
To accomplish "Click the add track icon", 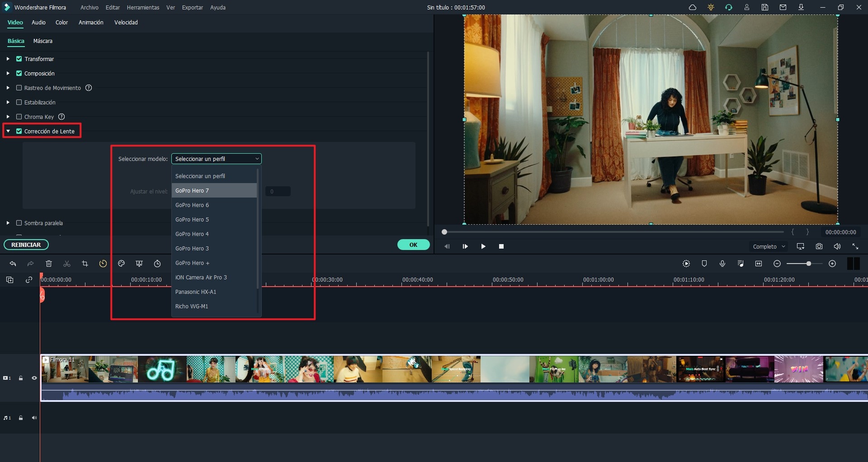I will [9, 280].
